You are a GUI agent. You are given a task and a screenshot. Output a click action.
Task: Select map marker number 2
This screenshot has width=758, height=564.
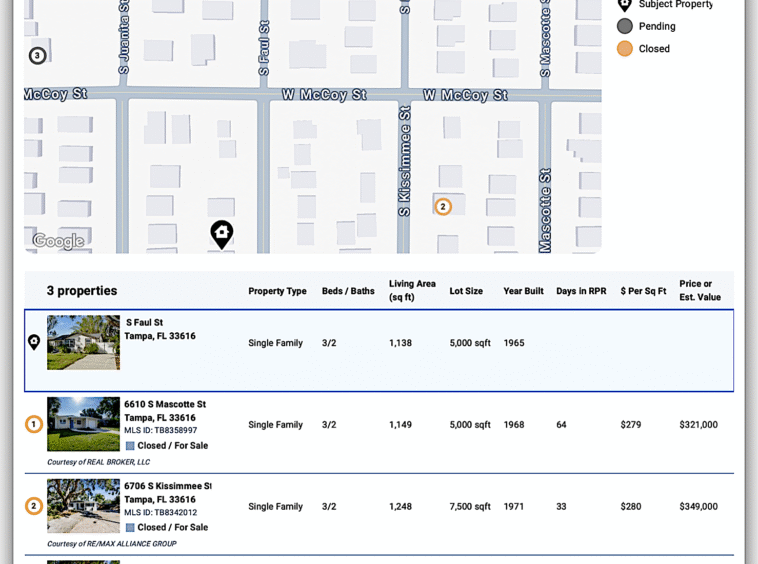(443, 207)
